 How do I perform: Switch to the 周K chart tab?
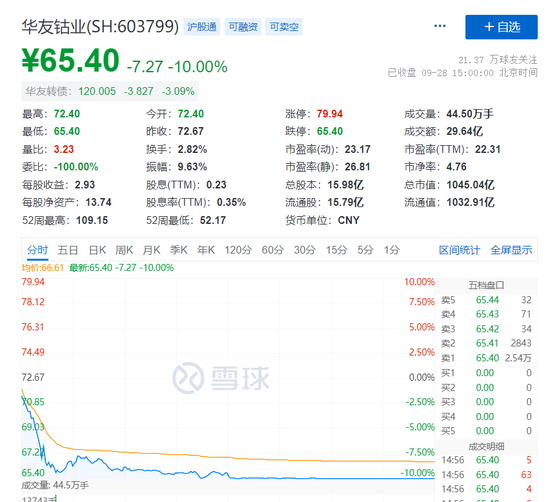tap(124, 250)
